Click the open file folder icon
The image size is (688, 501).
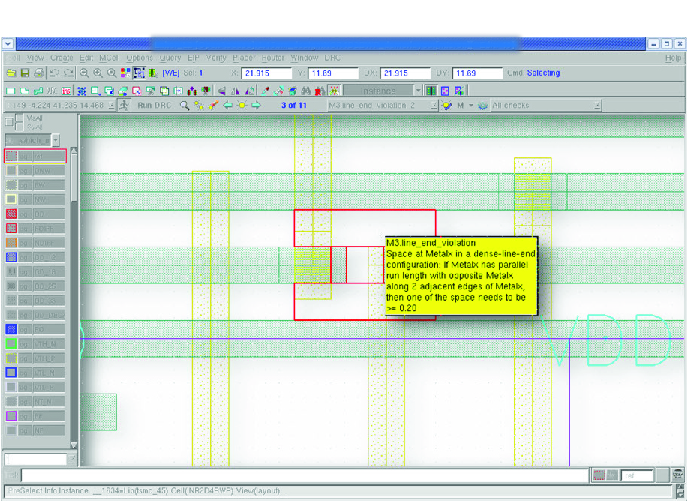pyautogui.click(x=11, y=73)
